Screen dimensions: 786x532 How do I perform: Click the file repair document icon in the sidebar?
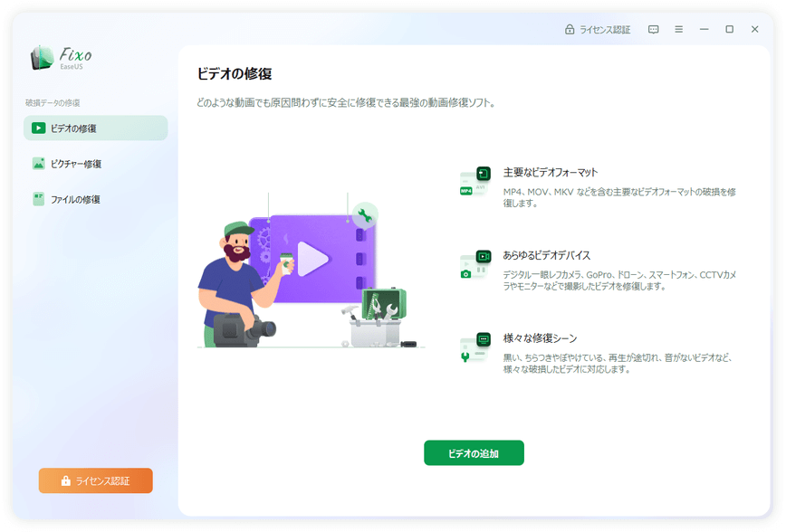(38, 199)
